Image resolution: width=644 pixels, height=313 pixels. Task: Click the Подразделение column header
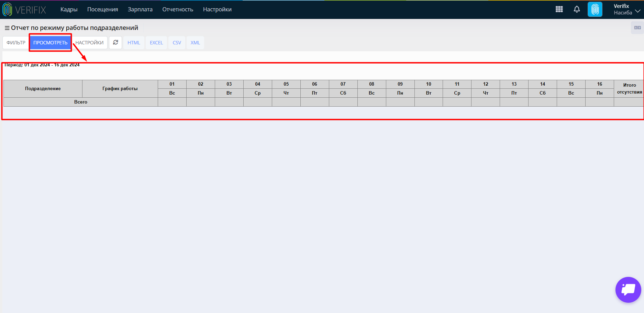(43, 89)
